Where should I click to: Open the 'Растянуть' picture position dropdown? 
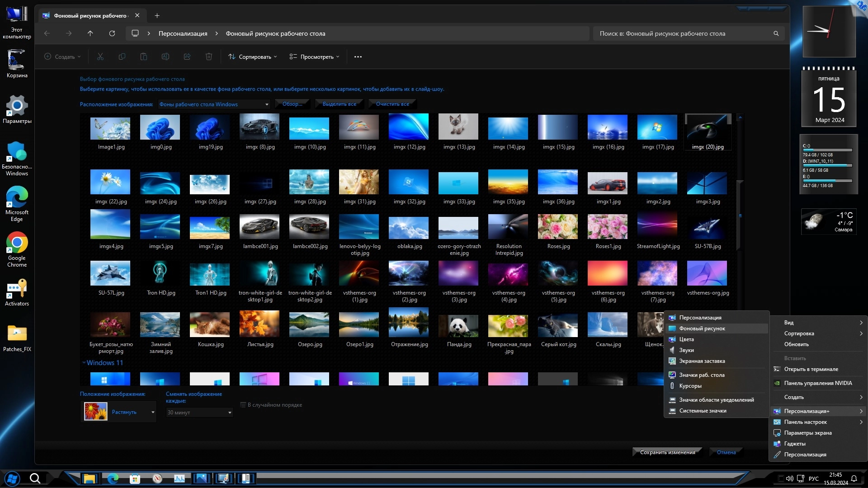[x=153, y=412]
